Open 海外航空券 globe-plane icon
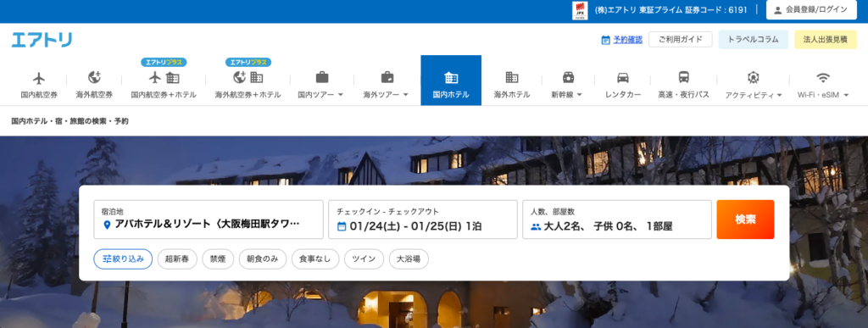This screenshot has width=868, height=328. click(x=94, y=77)
